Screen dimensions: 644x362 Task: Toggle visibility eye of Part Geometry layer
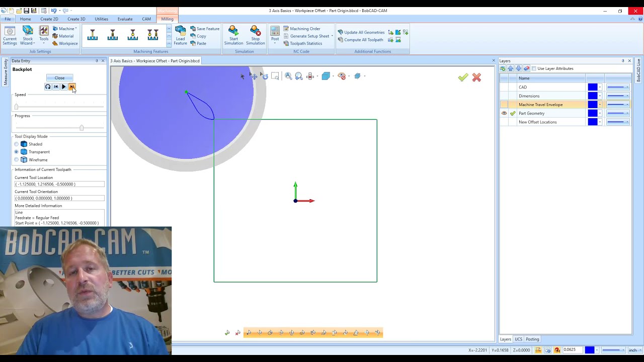pyautogui.click(x=504, y=114)
